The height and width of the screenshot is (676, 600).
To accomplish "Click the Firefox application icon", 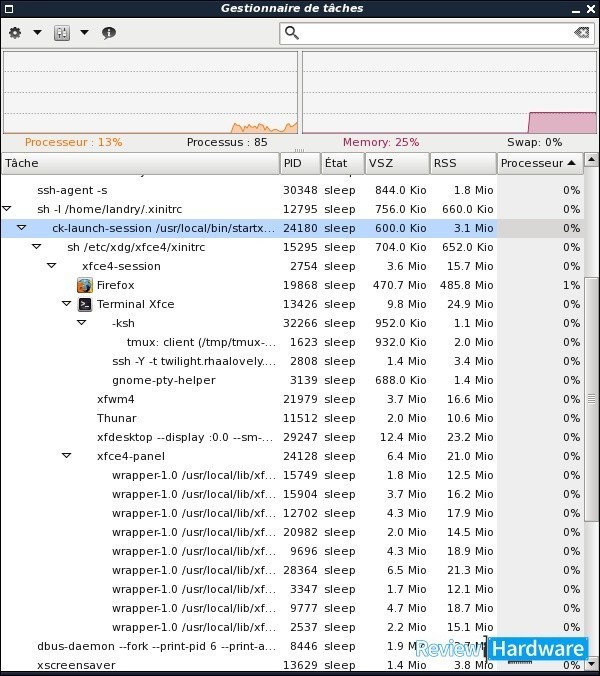I will coord(85,285).
